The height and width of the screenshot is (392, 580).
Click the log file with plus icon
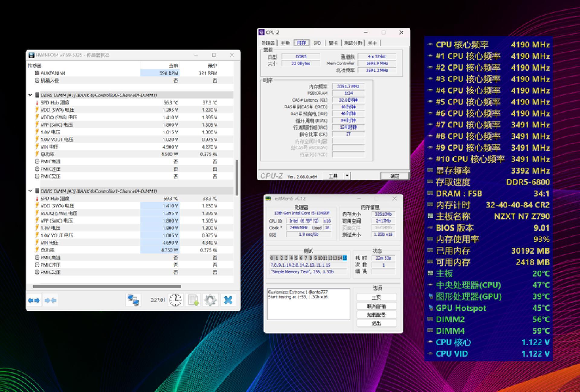point(193,300)
